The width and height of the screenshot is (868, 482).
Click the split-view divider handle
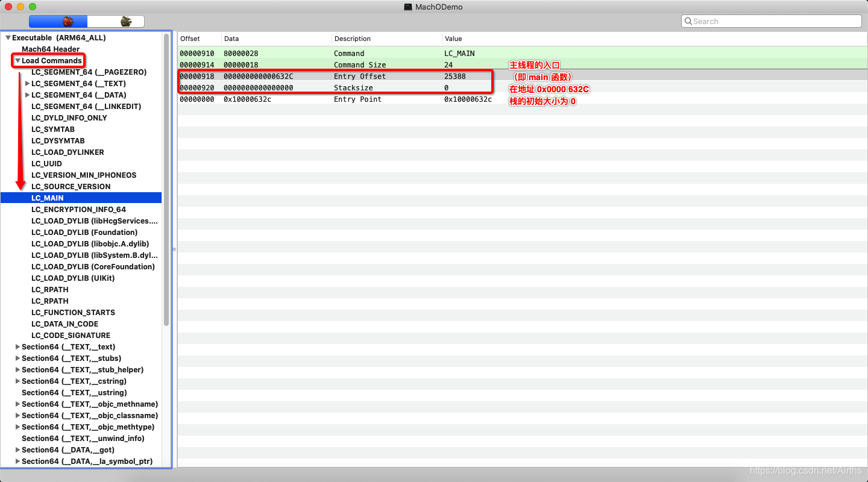pos(174,249)
